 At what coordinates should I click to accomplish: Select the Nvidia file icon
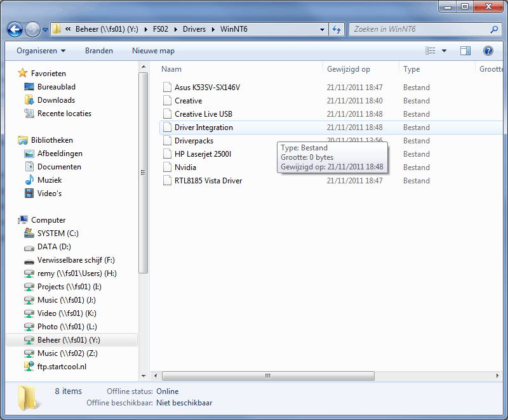click(167, 167)
